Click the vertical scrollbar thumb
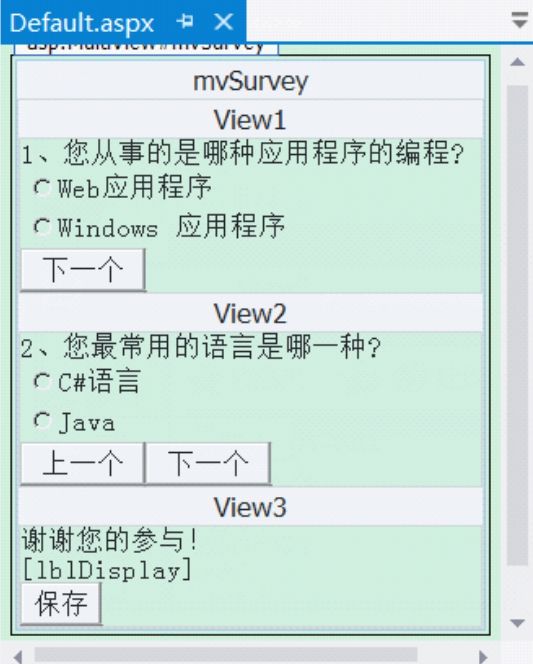Screen dimensions: 533x664 pos(517,325)
